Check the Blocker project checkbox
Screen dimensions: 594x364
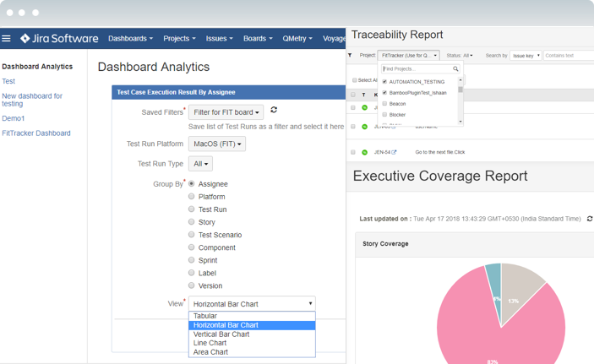384,115
